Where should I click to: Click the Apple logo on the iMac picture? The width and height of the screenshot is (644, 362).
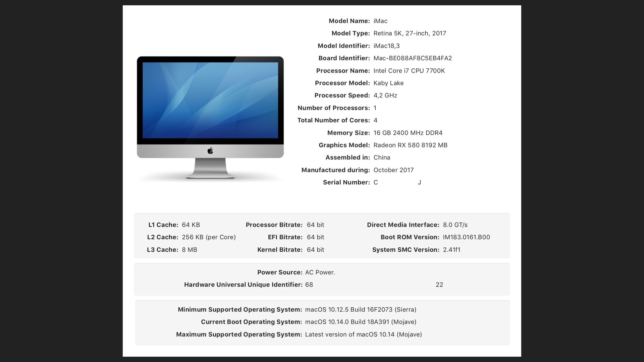[x=210, y=150]
